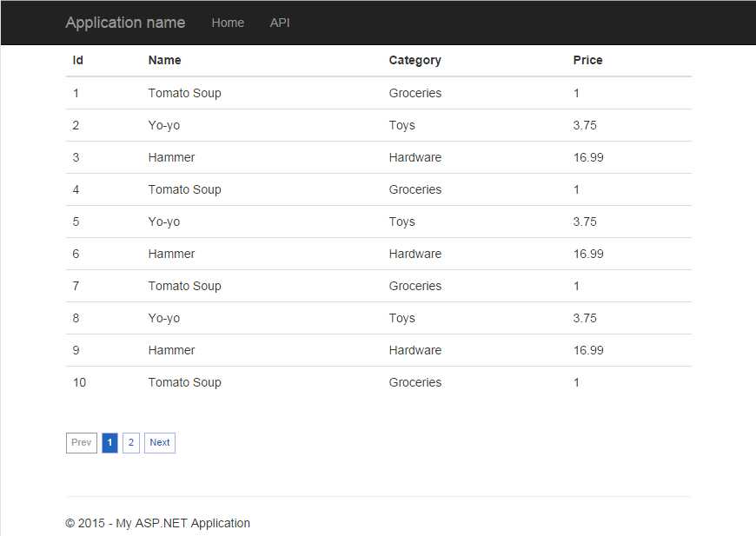Click price 16.99 in row 9
The width and height of the screenshot is (756, 536).
[588, 350]
